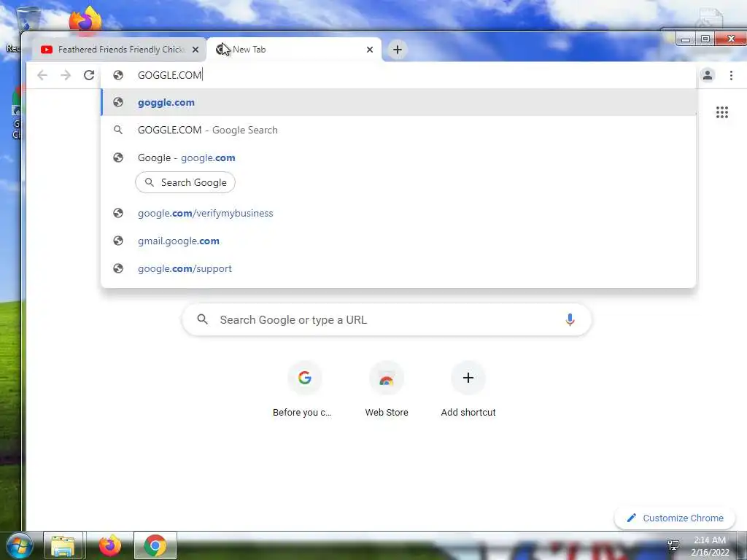Click the Search Google or type a URL box

(x=387, y=319)
